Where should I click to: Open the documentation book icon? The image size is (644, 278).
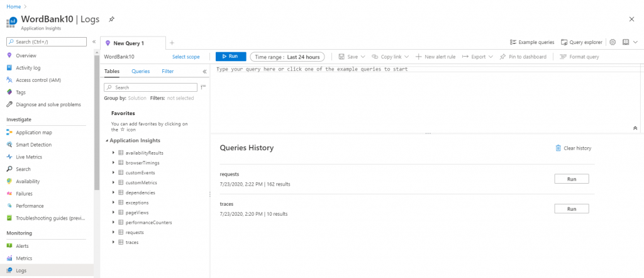626,42
